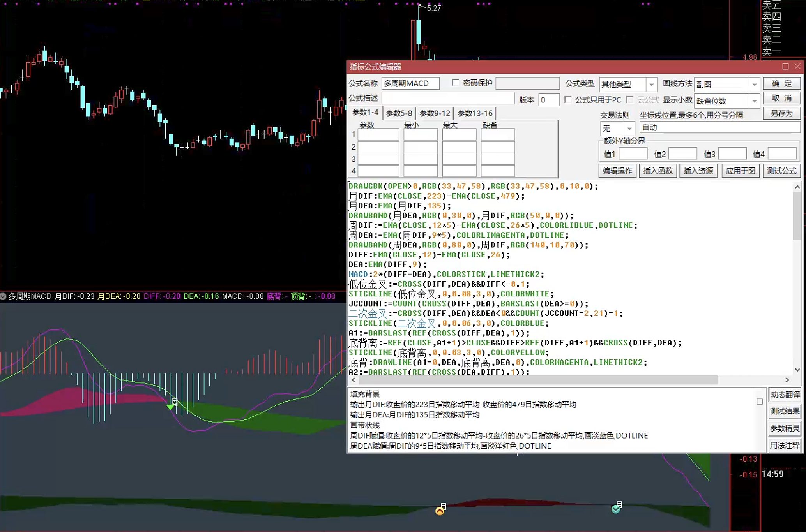Image resolution: width=806 pixels, height=532 pixels.
Task: Click parameter row 1 最小 field
Action: 421,134
